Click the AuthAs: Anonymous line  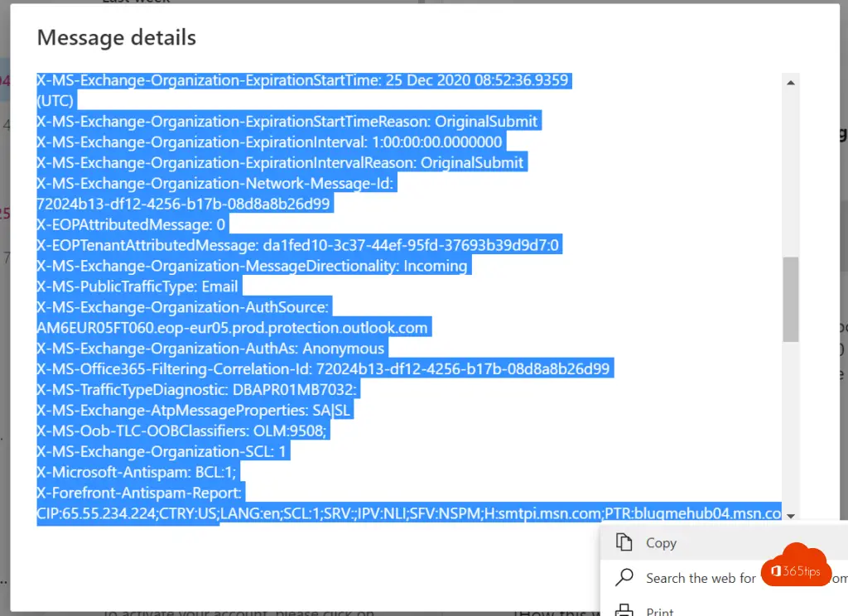click(x=210, y=349)
